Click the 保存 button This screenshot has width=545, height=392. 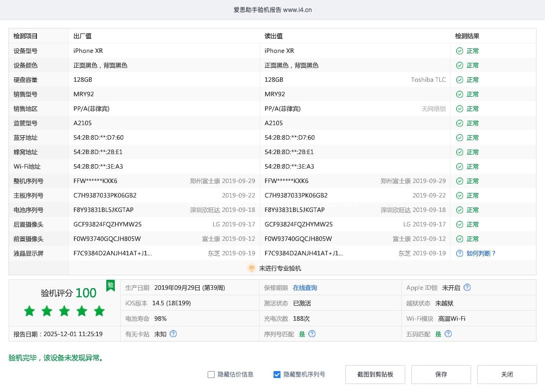pyautogui.click(x=441, y=375)
